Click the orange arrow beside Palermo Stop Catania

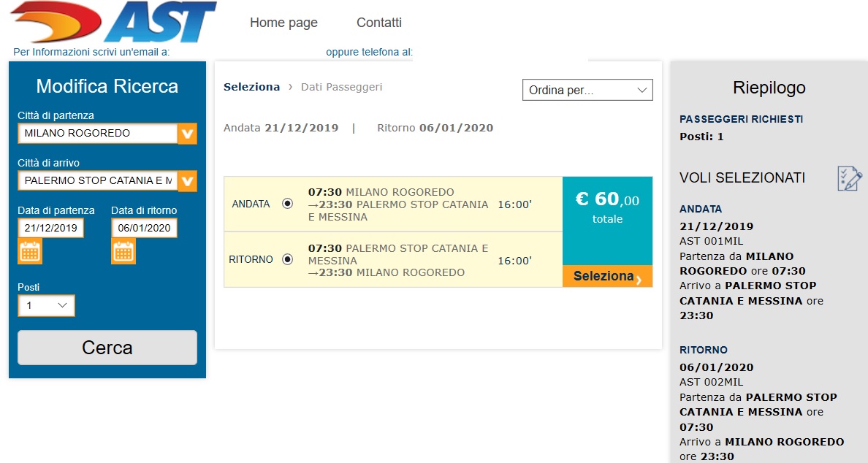tap(188, 181)
